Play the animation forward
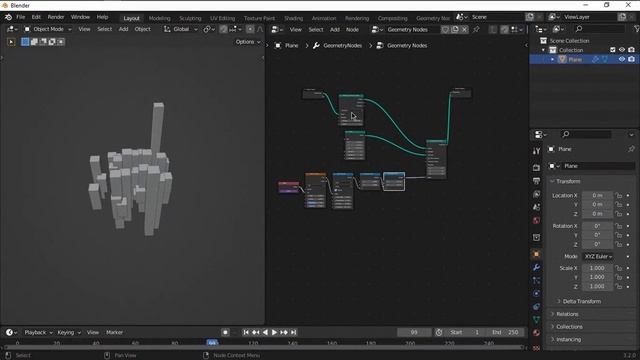This screenshot has height=360, width=640. pos(274,332)
